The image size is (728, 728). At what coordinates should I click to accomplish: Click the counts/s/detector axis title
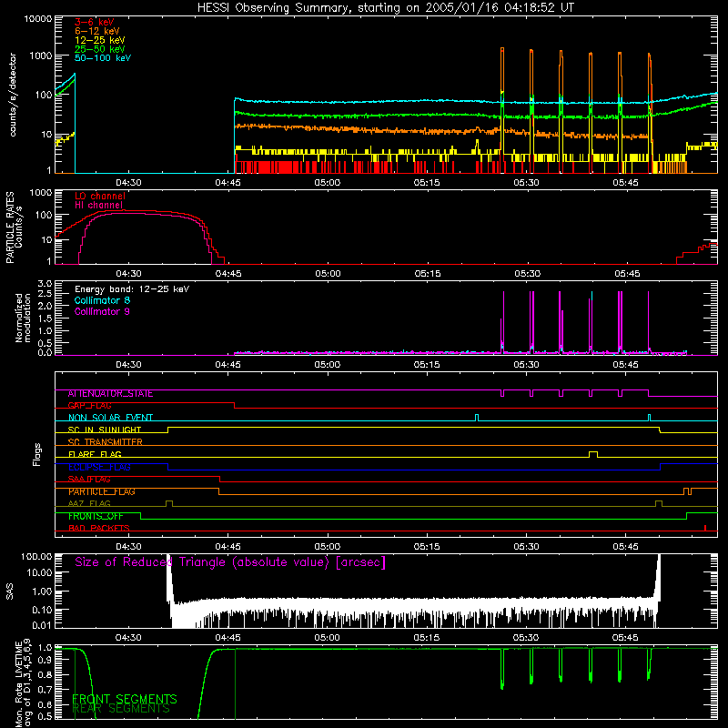(x=13, y=95)
